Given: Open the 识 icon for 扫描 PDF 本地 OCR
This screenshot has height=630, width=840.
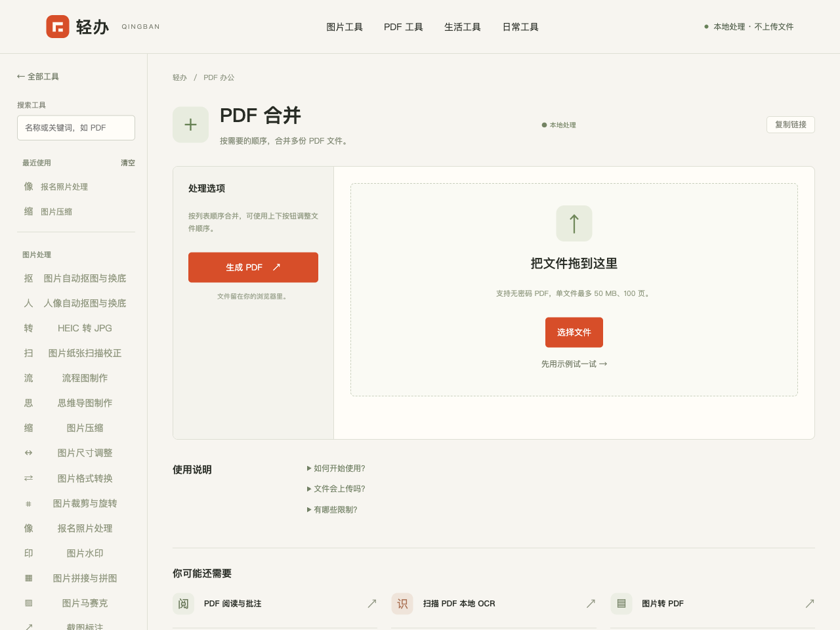Looking at the screenshot, I should click(x=402, y=604).
